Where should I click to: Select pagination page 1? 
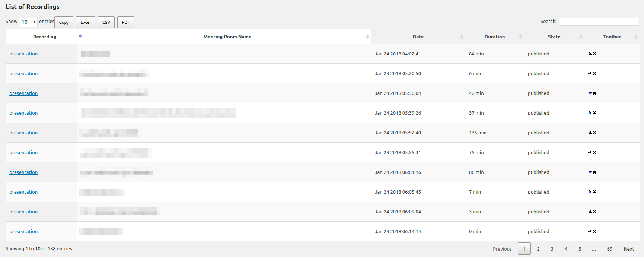point(524,249)
